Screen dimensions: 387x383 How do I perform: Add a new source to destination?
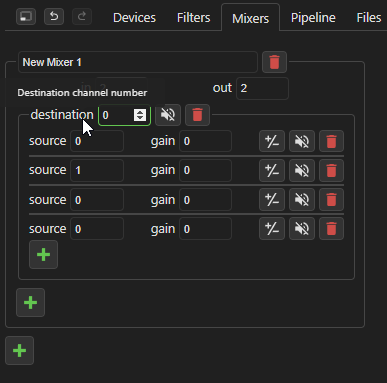43,255
